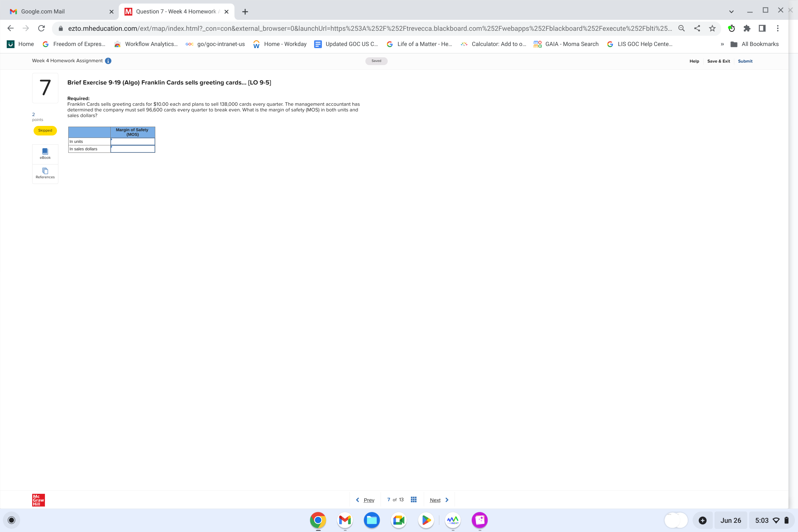Open the tab search chevron
This screenshot has width=798, height=532.
(x=731, y=11)
